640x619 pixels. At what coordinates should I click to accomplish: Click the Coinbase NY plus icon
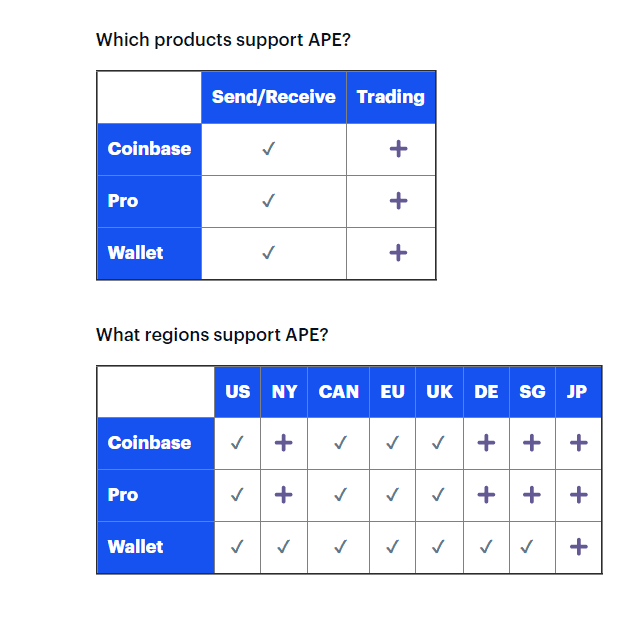pos(284,443)
